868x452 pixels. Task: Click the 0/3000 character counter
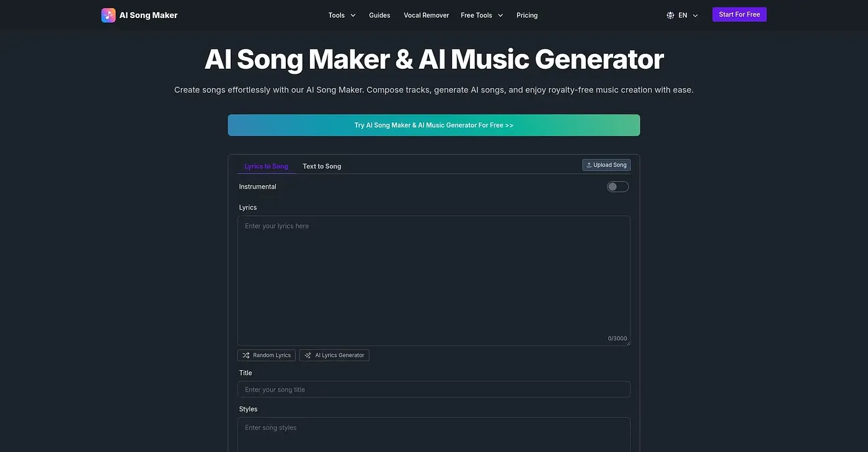(618, 339)
